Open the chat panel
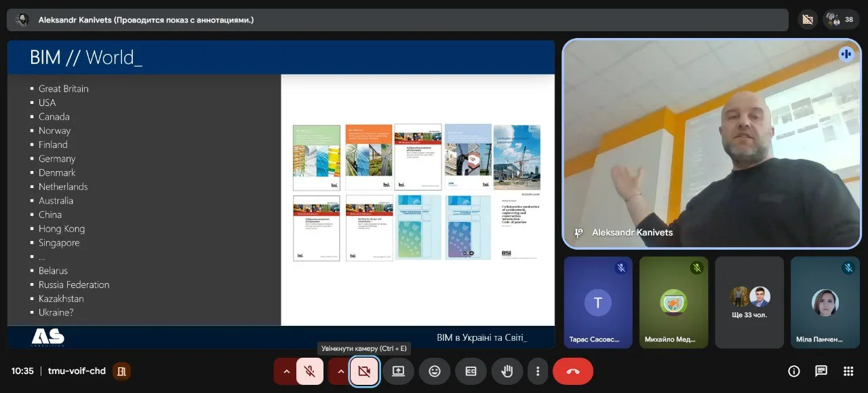 pyautogui.click(x=821, y=371)
